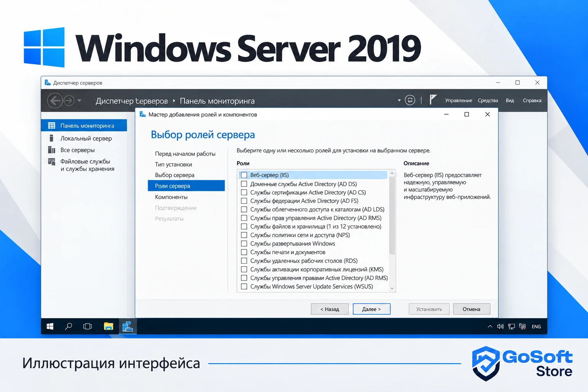Click the Файловые службы и службы хранения icon
This screenshot has width=588, height=392.
pyautogui.click(x=51, y=162)
